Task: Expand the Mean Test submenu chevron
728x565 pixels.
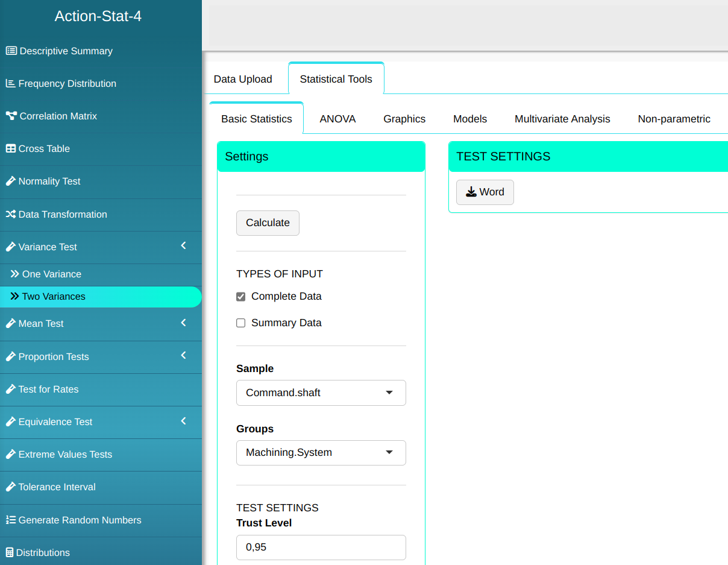Action: 184,323
